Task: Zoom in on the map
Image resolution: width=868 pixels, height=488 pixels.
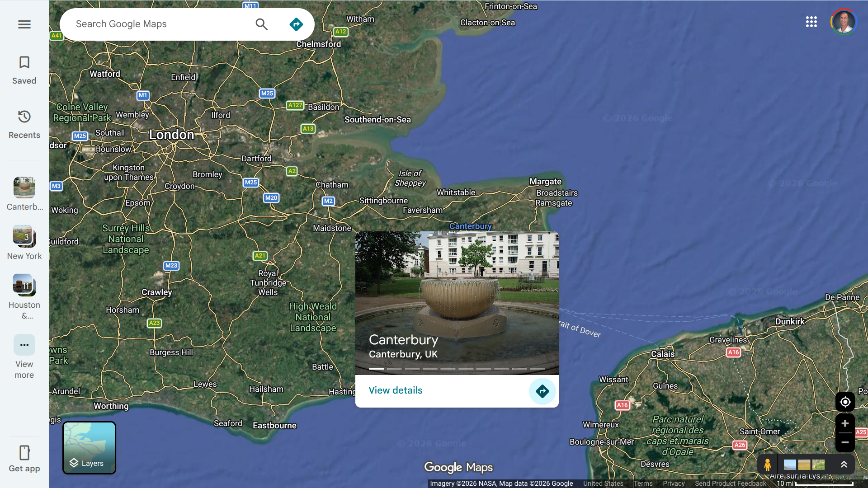Action: [x=844, y=424]
